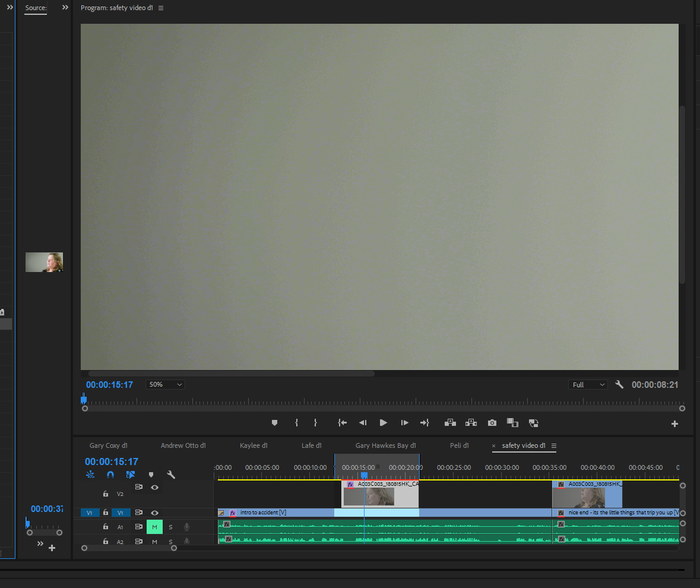The height and width of the screenshot is (588, 700).
Task: Toggle sync lock for A2 track
Action: [139, 541]
